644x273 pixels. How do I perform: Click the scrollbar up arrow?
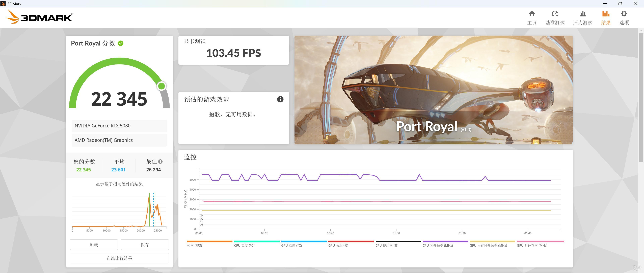click(641, 31)
